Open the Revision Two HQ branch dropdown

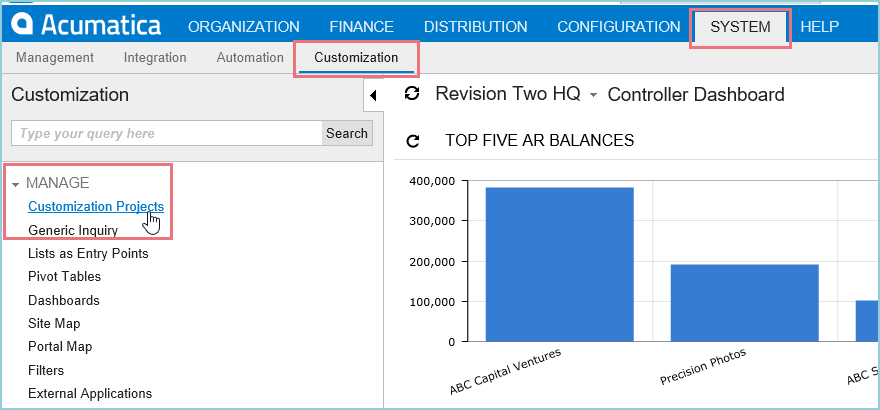pos(593,96)
